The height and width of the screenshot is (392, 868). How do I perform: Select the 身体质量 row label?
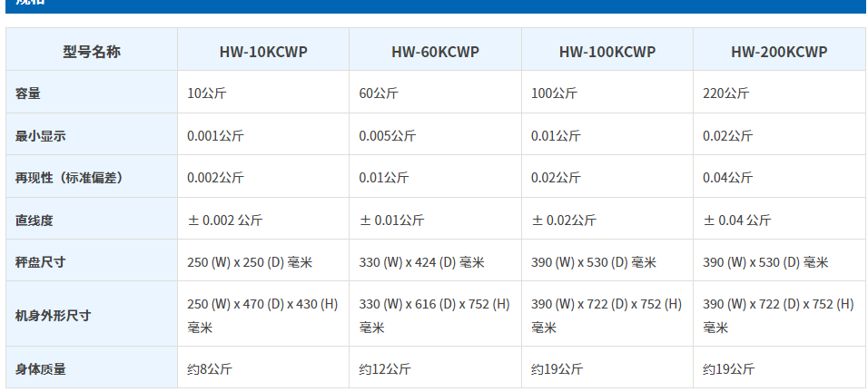coord(41,369)
